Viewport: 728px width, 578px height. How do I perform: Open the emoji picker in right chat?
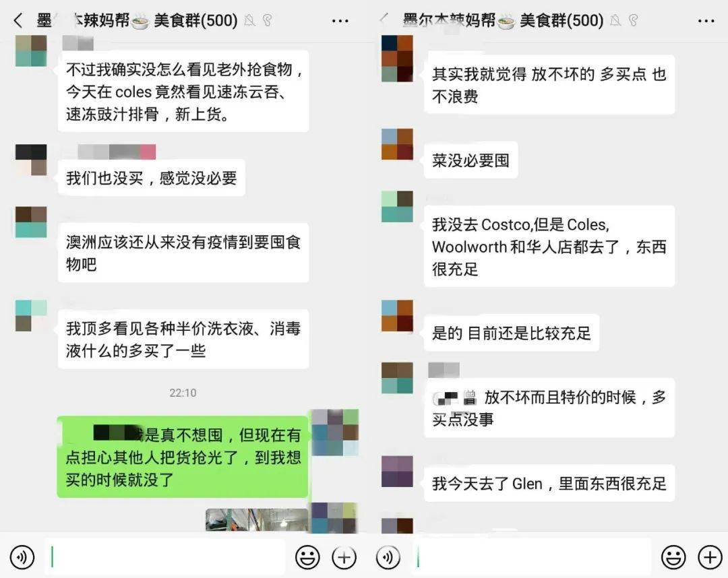(673, 556)
